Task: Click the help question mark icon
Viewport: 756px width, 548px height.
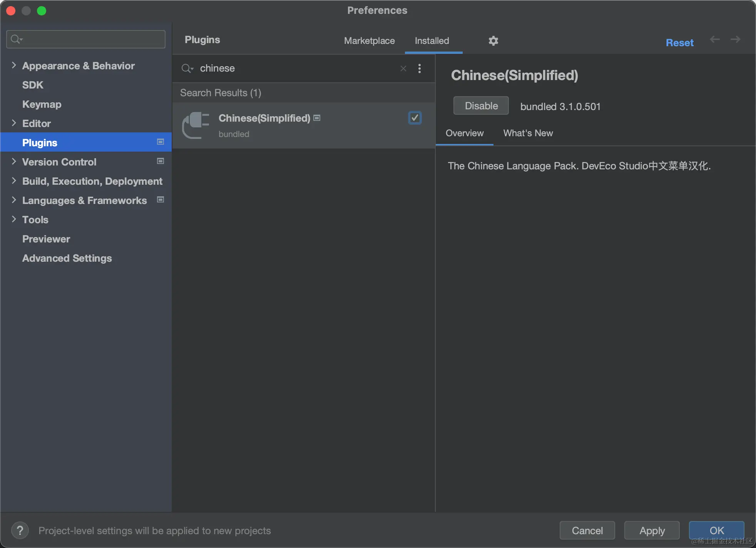Action: tap(20, 530)
